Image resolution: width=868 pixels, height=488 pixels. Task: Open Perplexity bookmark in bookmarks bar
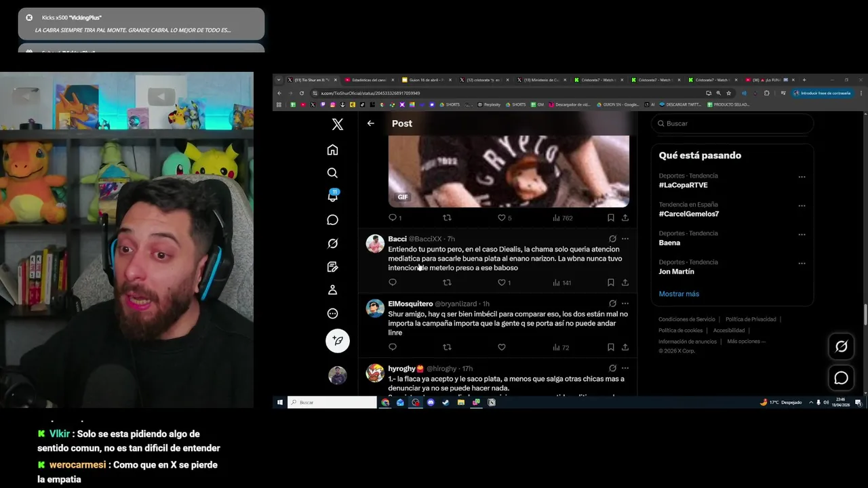point(489,104)
